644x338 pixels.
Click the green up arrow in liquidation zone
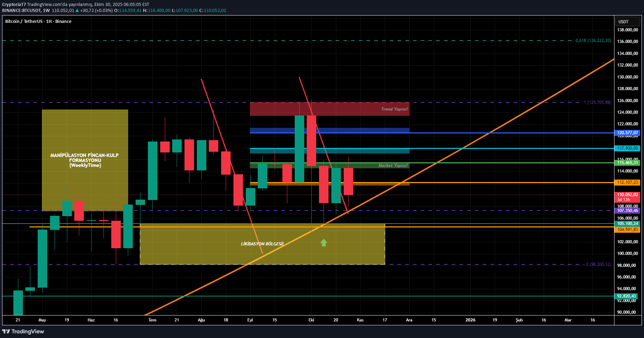pyautogui.click(x=324, y=243)
